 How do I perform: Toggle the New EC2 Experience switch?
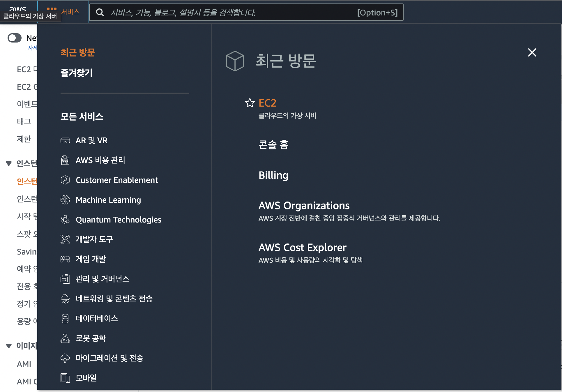pos(15,38)
